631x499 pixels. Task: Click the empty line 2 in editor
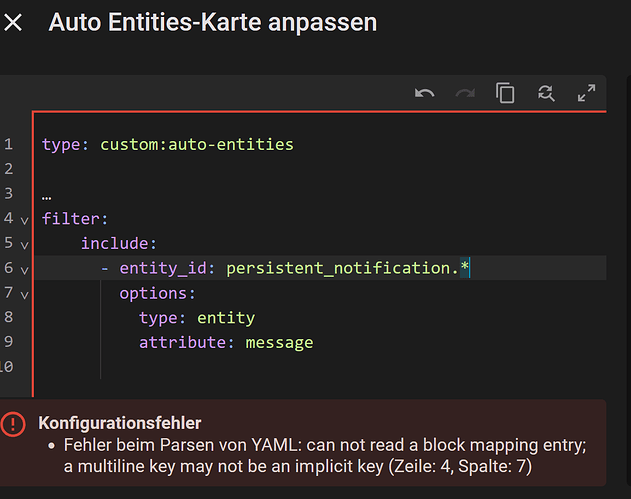320,169
